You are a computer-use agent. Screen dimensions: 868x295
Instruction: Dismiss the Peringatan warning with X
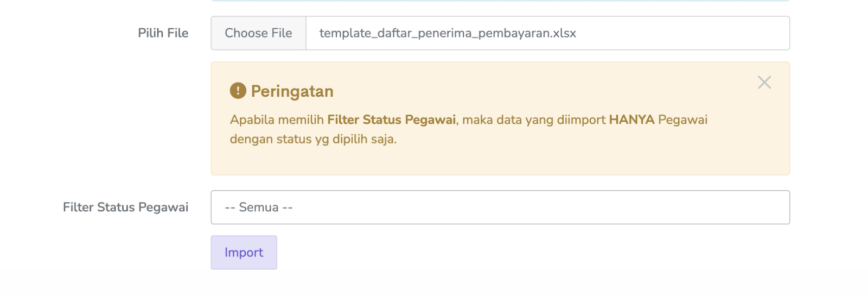pos(764,83)
